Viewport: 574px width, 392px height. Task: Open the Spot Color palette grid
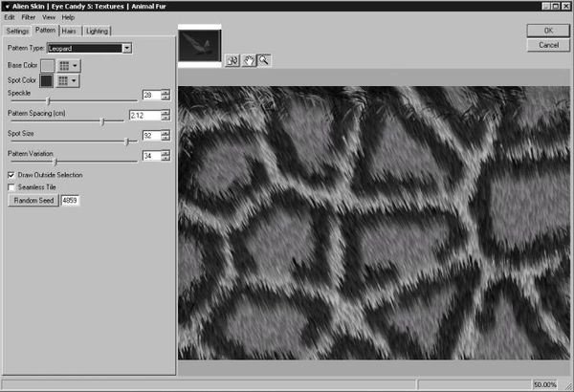pyautogui.click(x=69, y=81)
